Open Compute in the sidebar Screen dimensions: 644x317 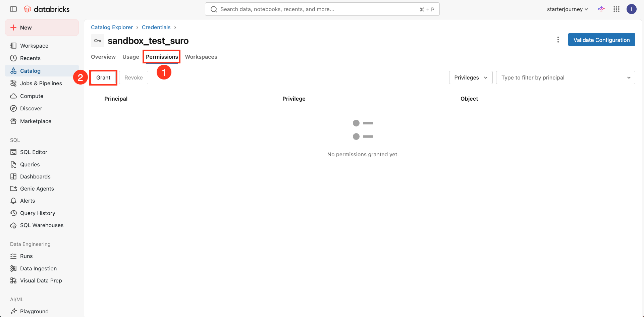[42, 96]
